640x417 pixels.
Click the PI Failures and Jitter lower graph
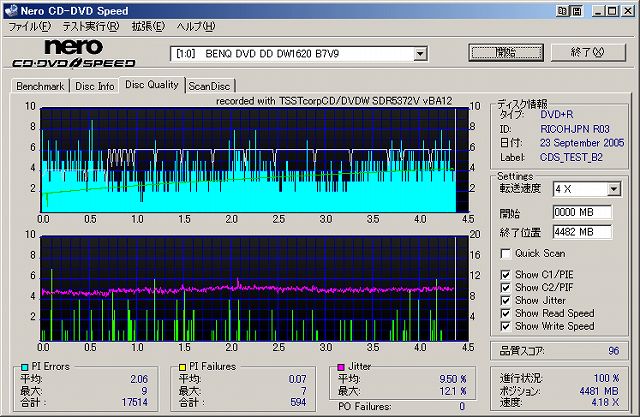tap(254, 288)
